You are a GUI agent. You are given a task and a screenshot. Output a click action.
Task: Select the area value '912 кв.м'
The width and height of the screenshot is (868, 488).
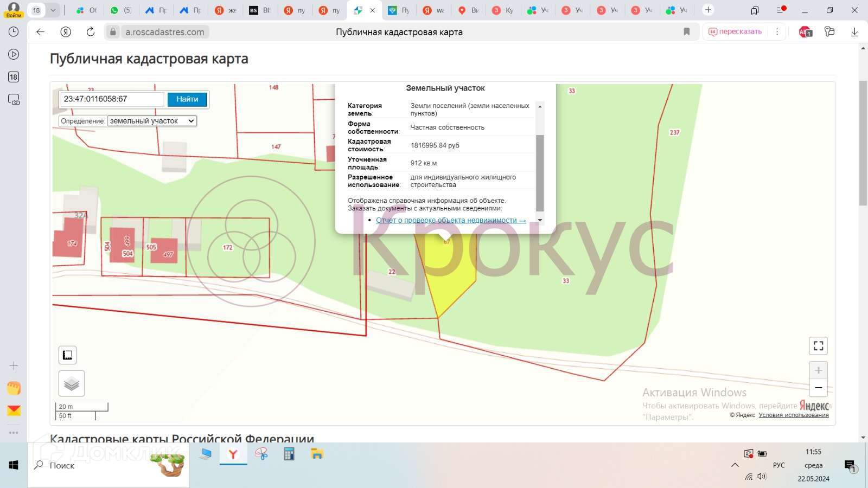pyautogui.click(x=424, y=163)
